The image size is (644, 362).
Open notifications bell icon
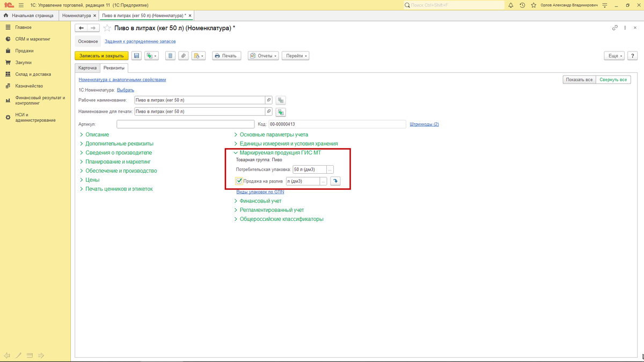click(x=511, y=5)
